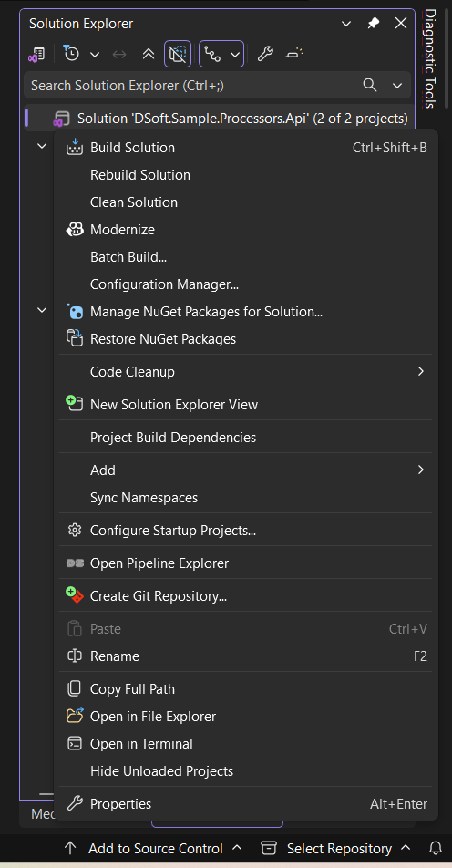Choose Open in Terminal

click(x=246, y=743)
